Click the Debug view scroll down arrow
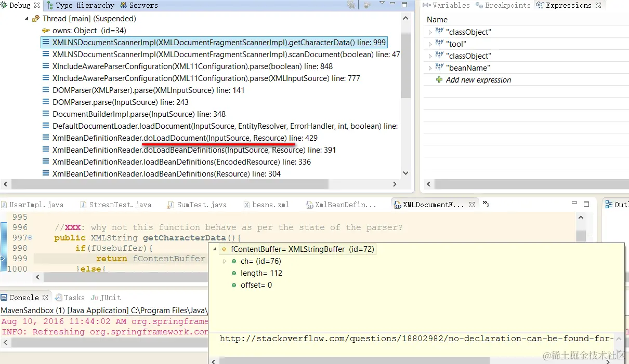Screen dimensions: 629x364 [405, 173]
